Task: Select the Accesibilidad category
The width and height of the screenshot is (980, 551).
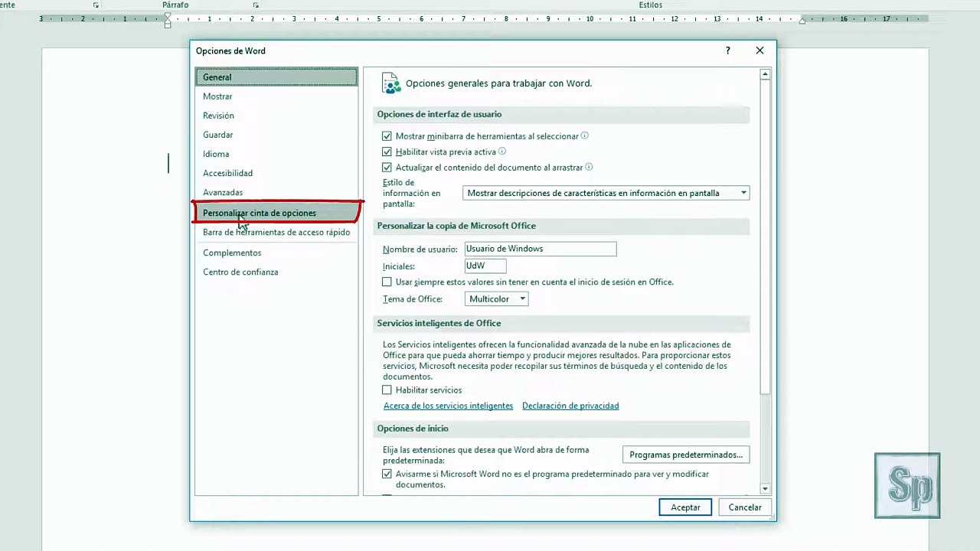Action: point(276,173)
